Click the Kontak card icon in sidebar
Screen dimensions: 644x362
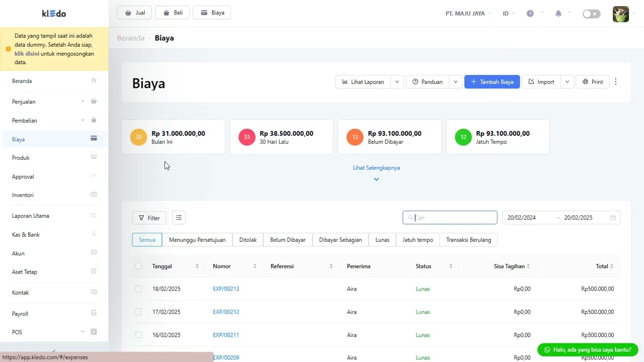(94, 292)
